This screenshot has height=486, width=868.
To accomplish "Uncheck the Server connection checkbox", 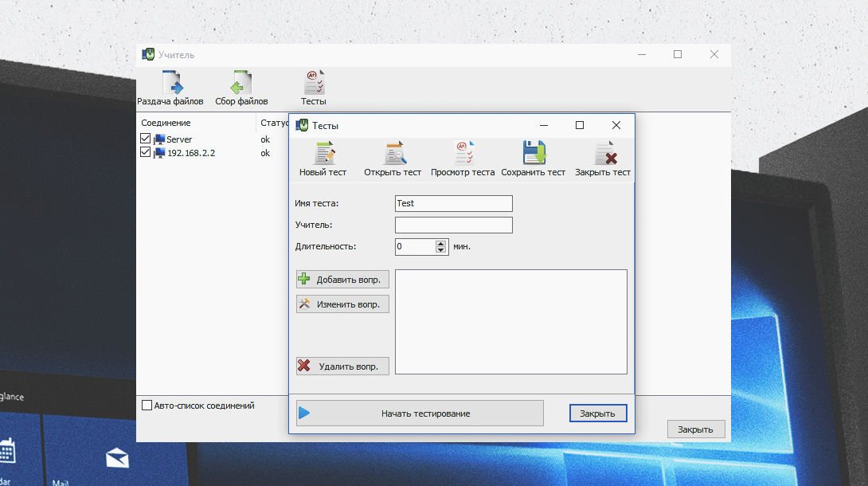I will point(146,139).
